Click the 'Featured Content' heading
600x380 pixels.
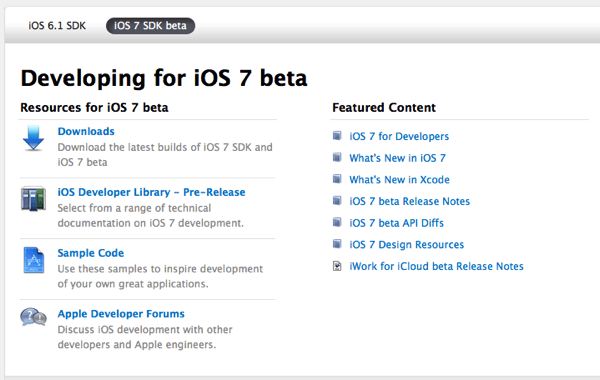point(384,108)
